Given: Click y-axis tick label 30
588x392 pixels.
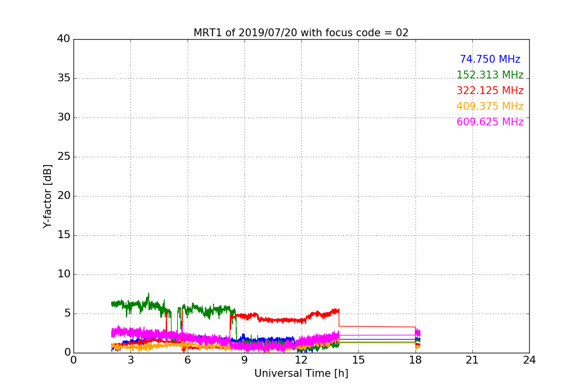Looking at the screenshot, I should (64, 118).
